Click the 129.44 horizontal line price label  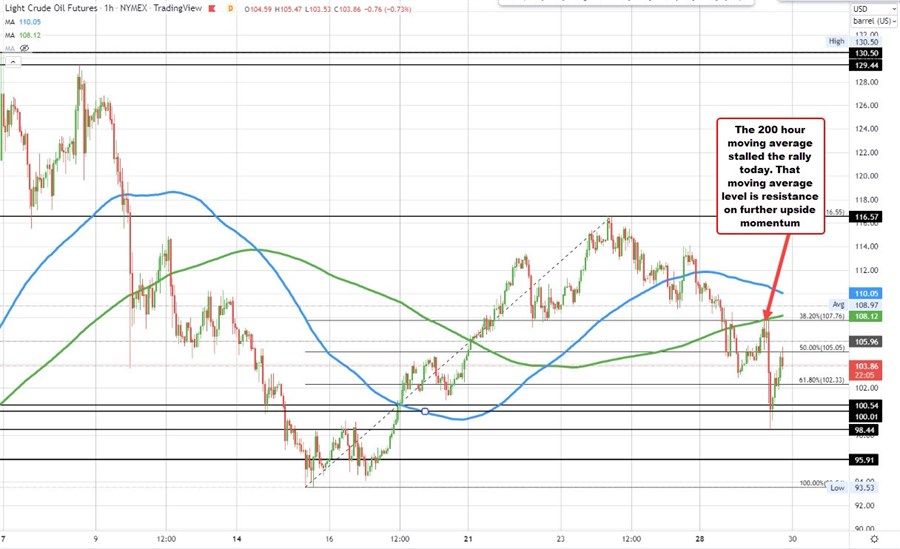point(866,65)
